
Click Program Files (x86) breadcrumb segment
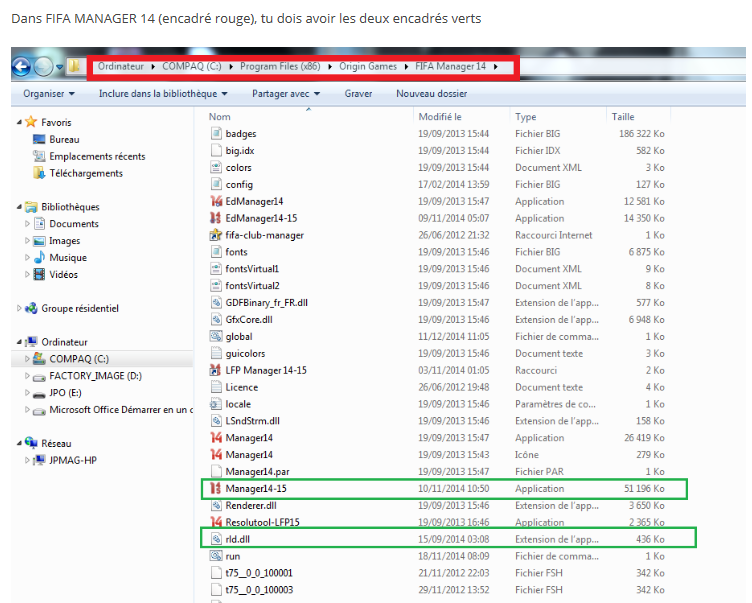[280, 66]
